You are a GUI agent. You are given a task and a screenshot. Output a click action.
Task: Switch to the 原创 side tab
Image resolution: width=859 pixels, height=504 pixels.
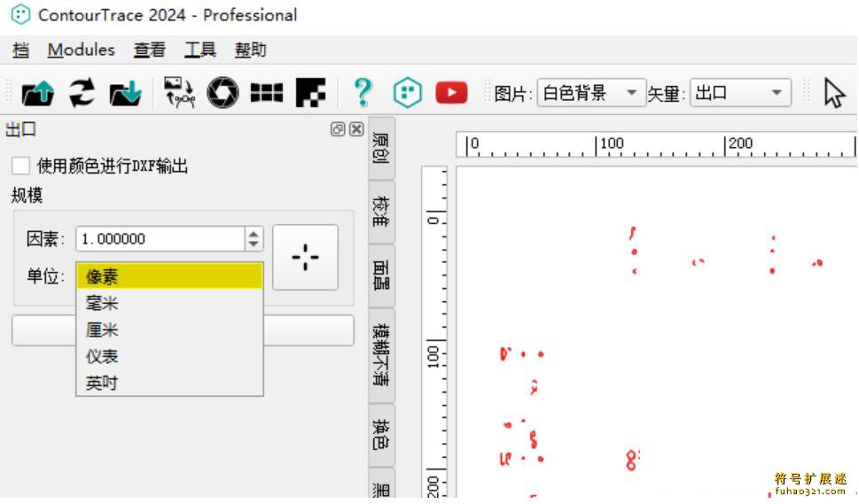[x=382, y=148]
